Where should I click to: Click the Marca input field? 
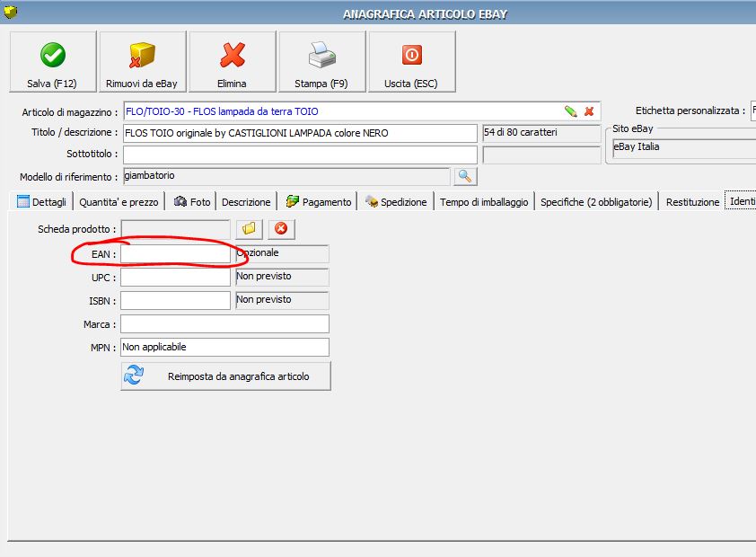[224, 323]
